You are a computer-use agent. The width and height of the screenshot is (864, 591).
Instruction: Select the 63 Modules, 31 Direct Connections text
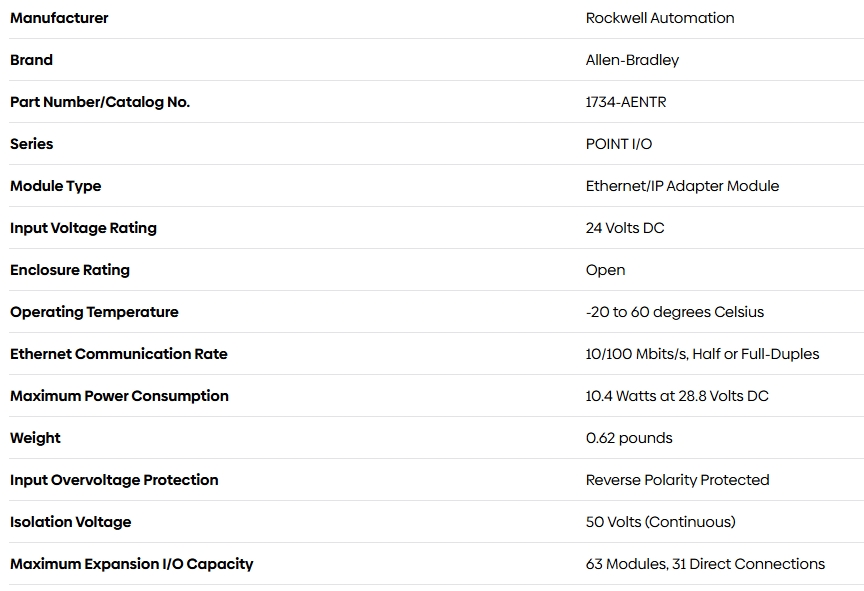point(705,564)
